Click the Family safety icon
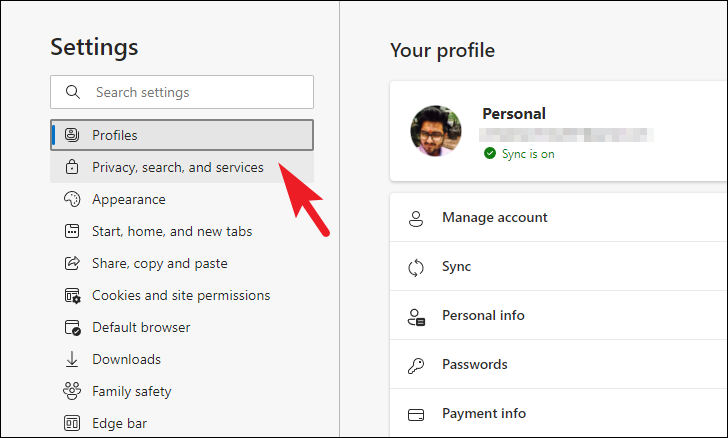 tap(72, 391)
